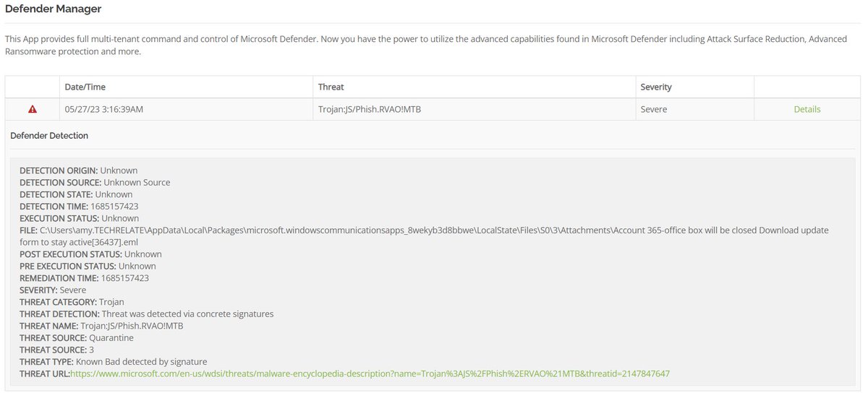Click the DETECTION STATE: Unknown line
Image resolution: width=868 pixels, height=393 pixels.
76,194
